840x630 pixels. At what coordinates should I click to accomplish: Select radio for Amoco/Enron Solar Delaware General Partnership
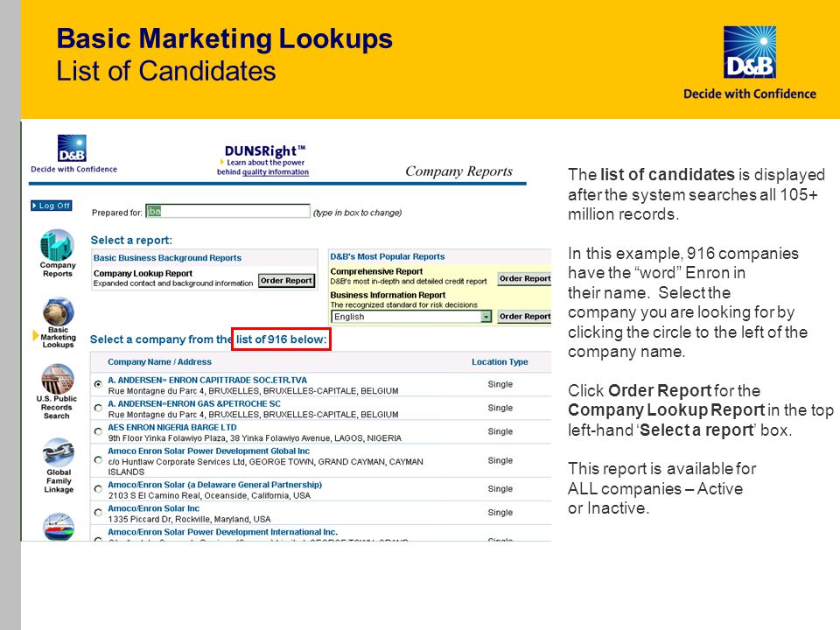(98, 488)
